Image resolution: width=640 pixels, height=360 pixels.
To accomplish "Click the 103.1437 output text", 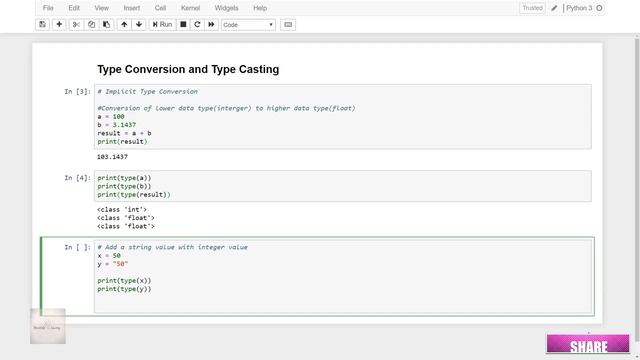I will pos(112,157).
